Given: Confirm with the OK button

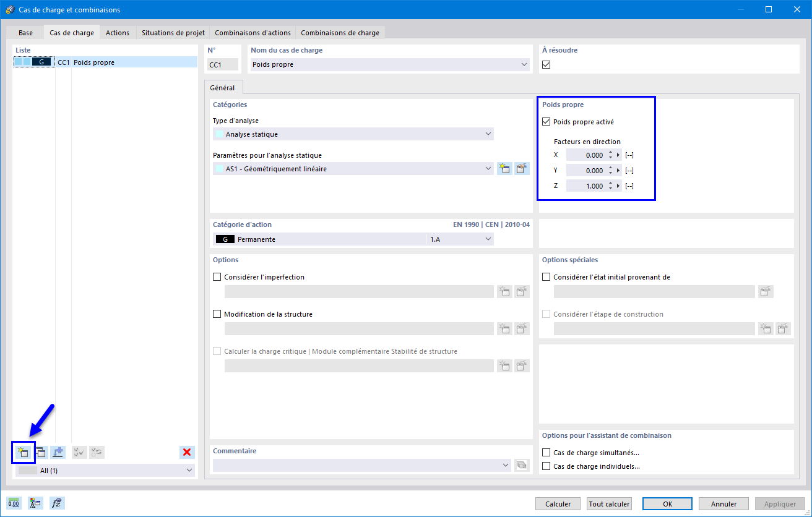Looking at the screenshot, I should coord(667,504).
